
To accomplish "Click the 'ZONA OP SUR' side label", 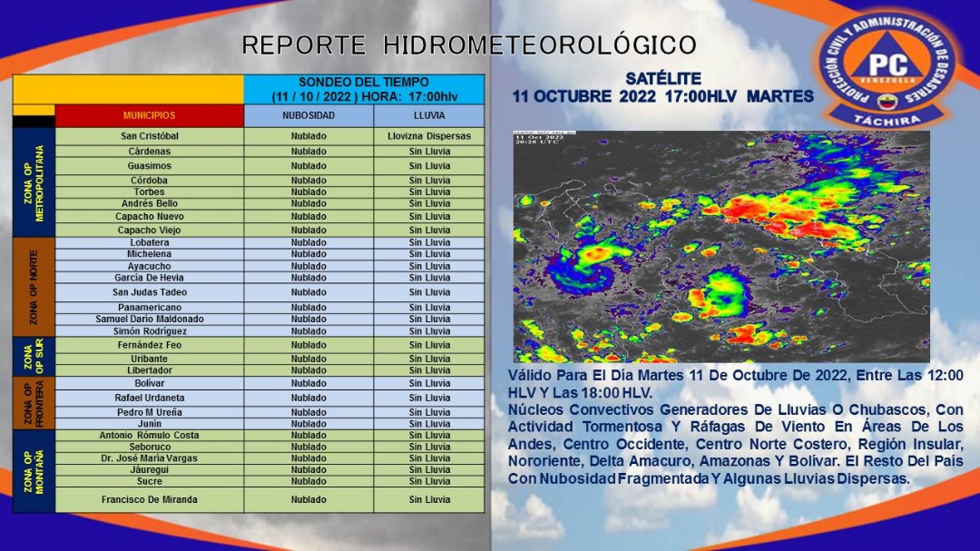I will click(x=34, y=357).
